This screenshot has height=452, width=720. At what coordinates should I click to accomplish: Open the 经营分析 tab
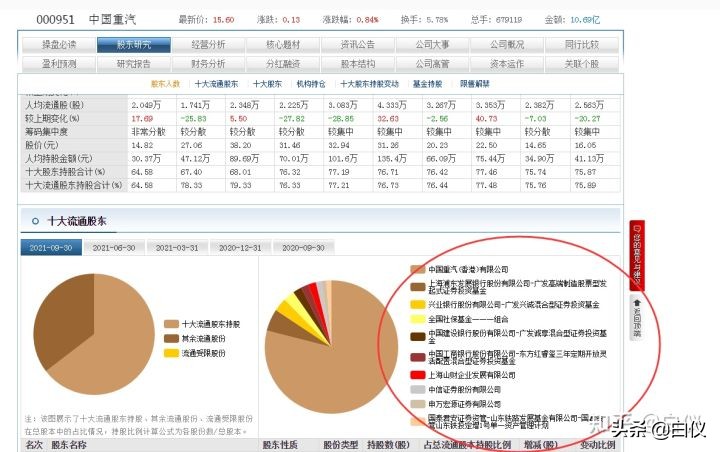[x=208, y=45]
